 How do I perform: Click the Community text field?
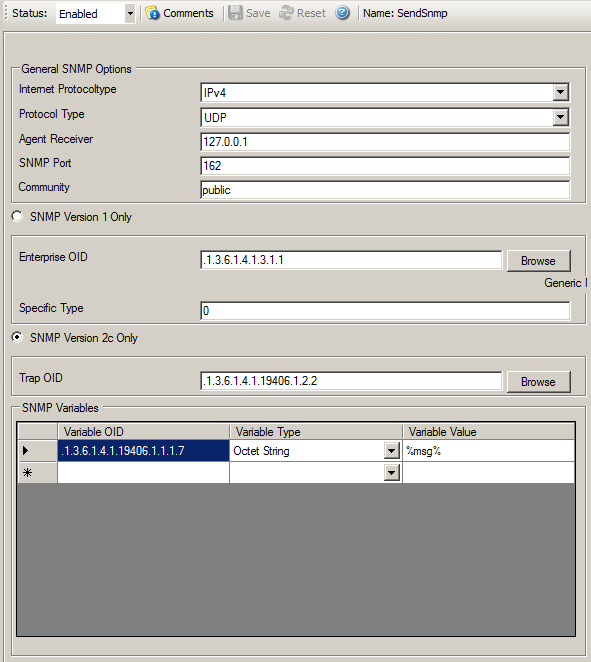coord(385,190)
